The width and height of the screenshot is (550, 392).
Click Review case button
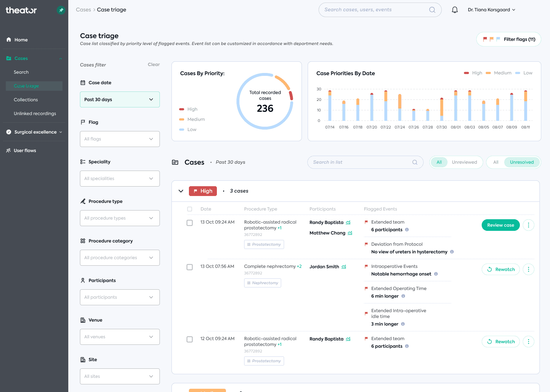[501, 225]
